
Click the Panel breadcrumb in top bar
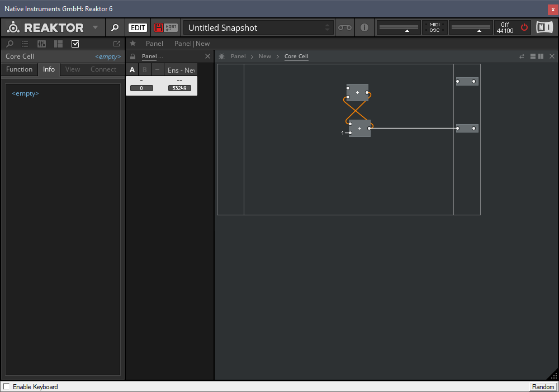pos(154,44)
